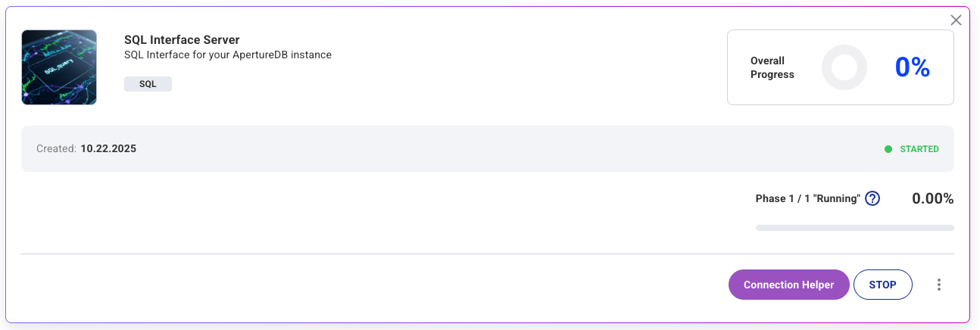Screen dimensions: 980x330
Task: Click the SQL Interface Server title
Action: point(182,39)
